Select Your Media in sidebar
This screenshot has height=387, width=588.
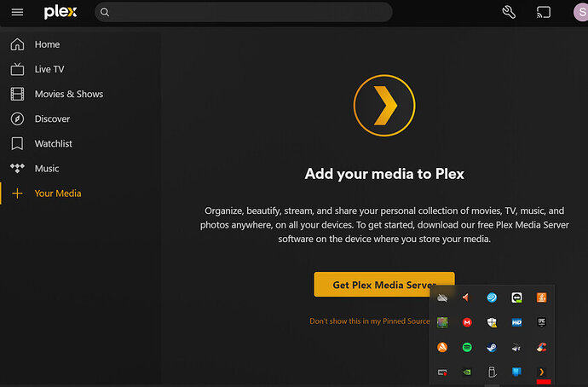coord(57,193)
